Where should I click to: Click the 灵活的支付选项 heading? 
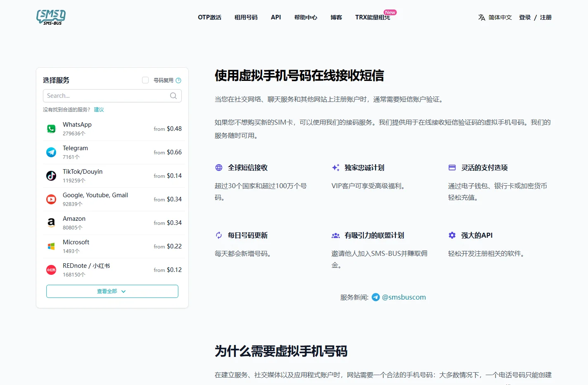pyautogui.click(x=484, y=168)
